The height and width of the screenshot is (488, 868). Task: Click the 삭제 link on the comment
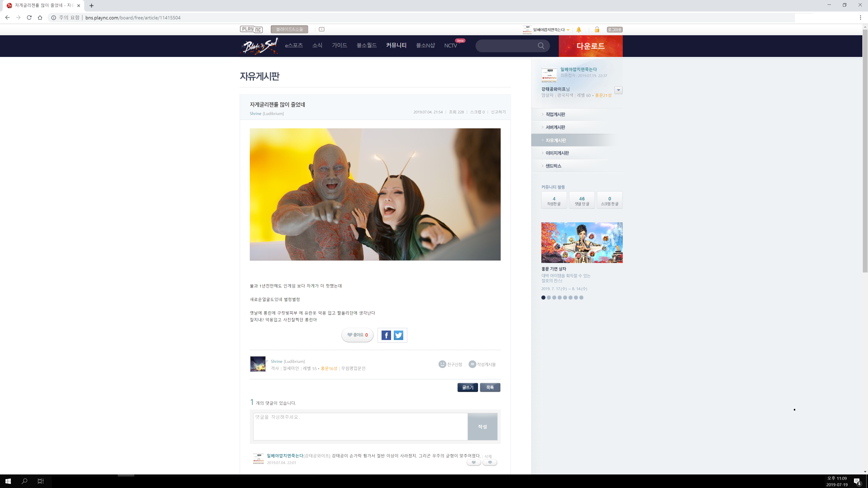point(488,457)
